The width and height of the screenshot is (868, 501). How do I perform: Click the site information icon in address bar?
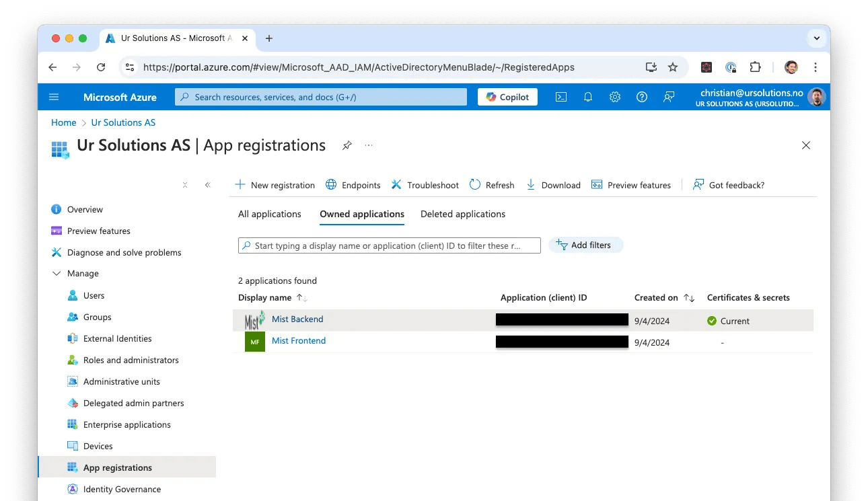click(x=131, y=67)
